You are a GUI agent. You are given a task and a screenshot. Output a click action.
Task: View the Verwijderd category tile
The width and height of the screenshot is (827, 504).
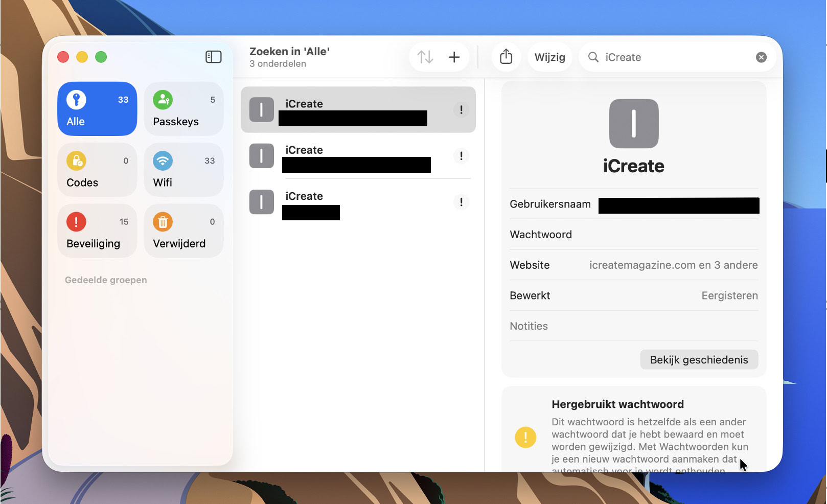coord(184,231)
